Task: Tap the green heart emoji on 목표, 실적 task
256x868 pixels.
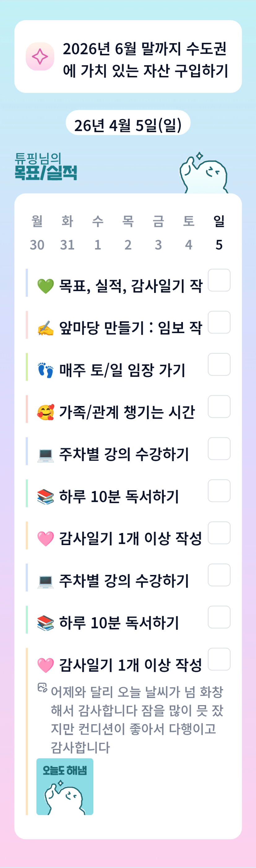Action: 46,286
